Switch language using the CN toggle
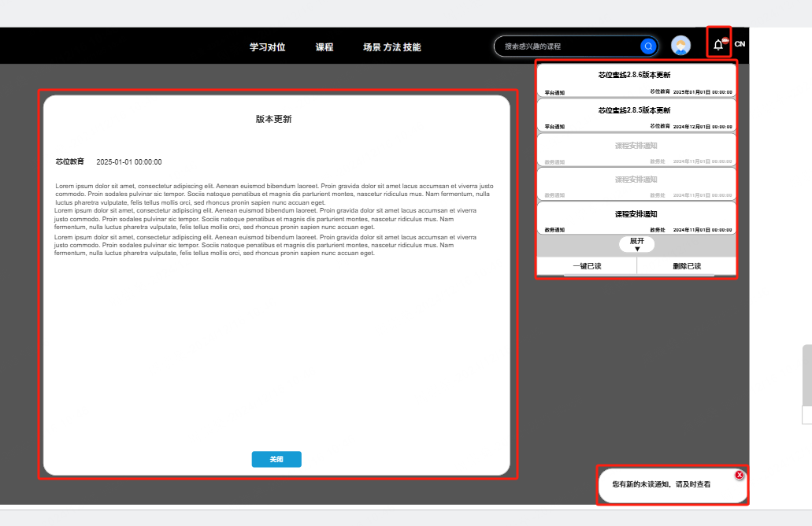The width and height of the screenshot is (812, 526). tap(739, 44)
